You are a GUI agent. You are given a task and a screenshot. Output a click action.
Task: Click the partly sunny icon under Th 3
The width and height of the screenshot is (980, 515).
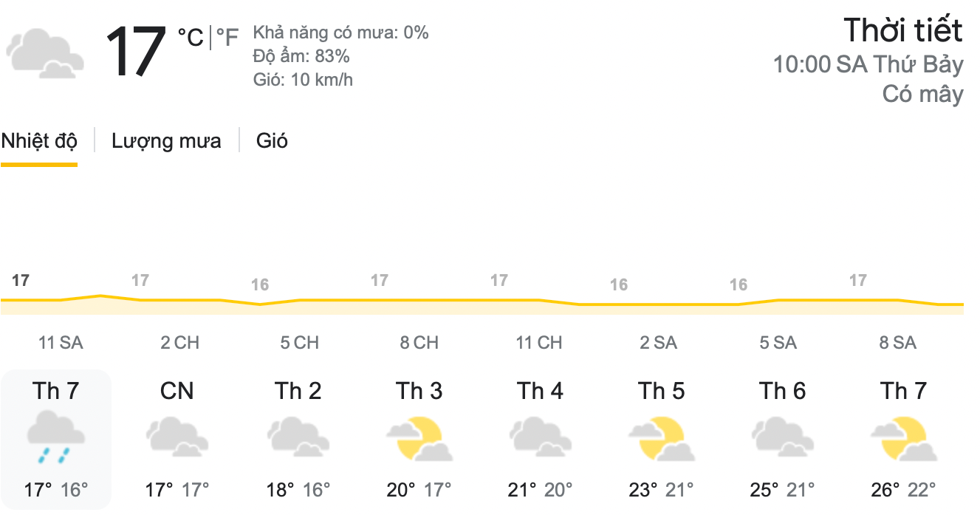click(x=419, y=436)
